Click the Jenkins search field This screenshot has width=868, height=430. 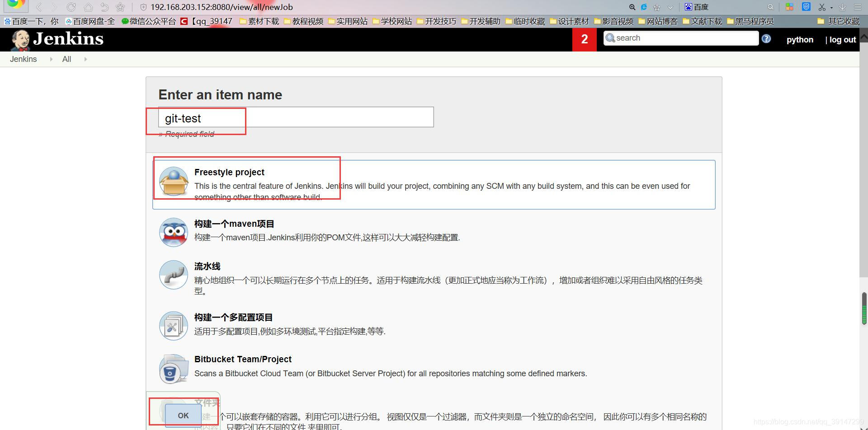[681, 38]
